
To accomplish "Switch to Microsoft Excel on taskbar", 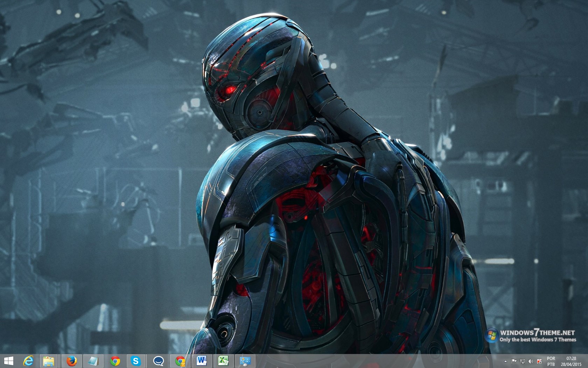I will tap(223, 361).
